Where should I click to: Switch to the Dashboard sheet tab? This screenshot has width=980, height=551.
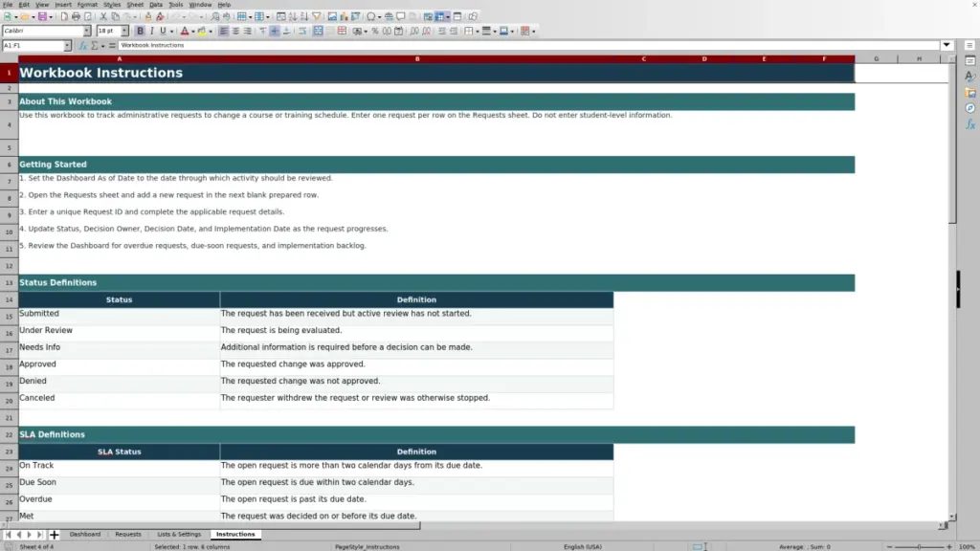pyautogui.click(x=85, y=534)
